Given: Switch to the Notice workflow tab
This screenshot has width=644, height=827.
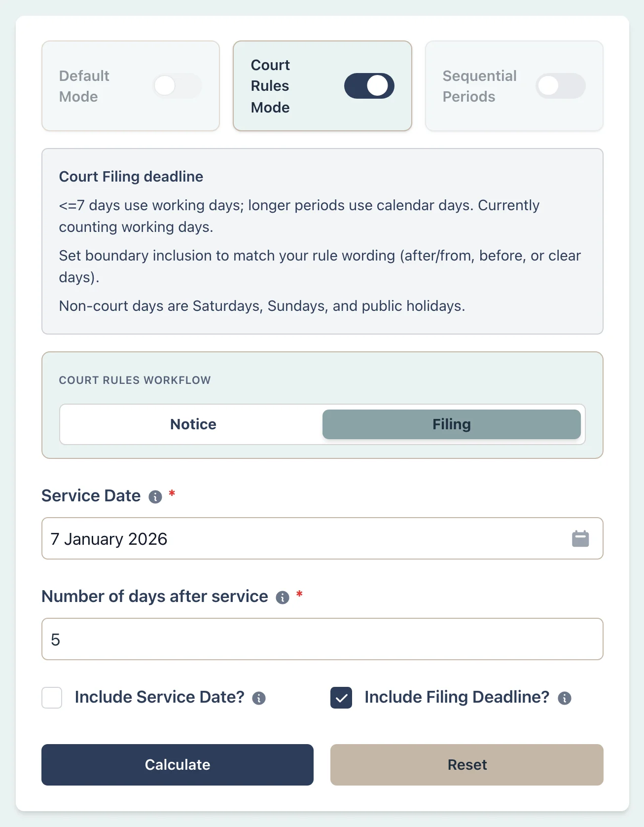Looking at the screenshot, I should [193, 424].
